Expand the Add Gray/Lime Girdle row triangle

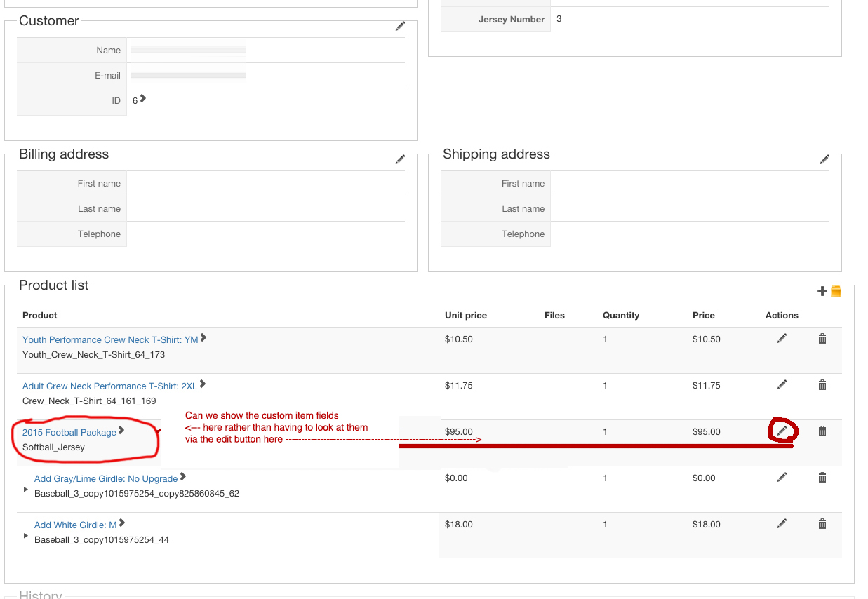pyautogui.click(x=26, y=490)
